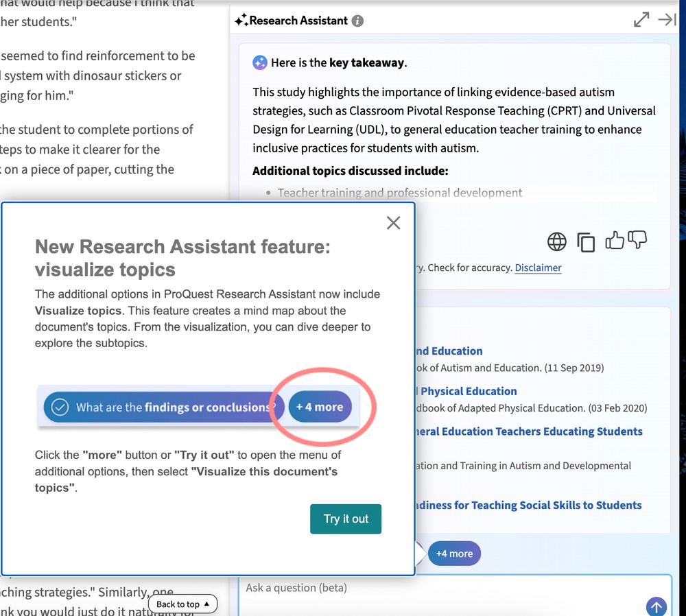Submit question with the blue arrow button
The image size is (686, 616).
656,606
